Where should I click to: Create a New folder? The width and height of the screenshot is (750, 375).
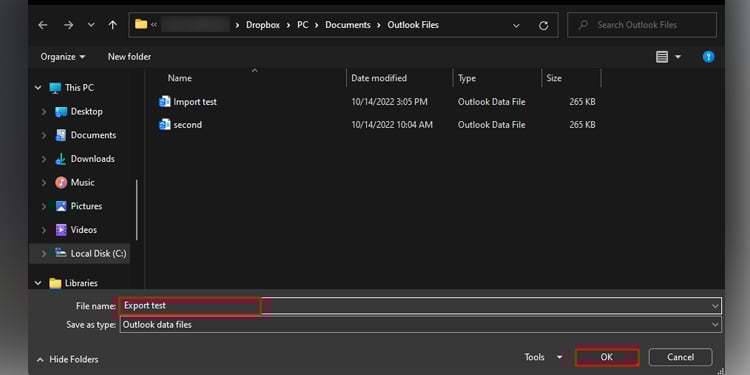129,57
